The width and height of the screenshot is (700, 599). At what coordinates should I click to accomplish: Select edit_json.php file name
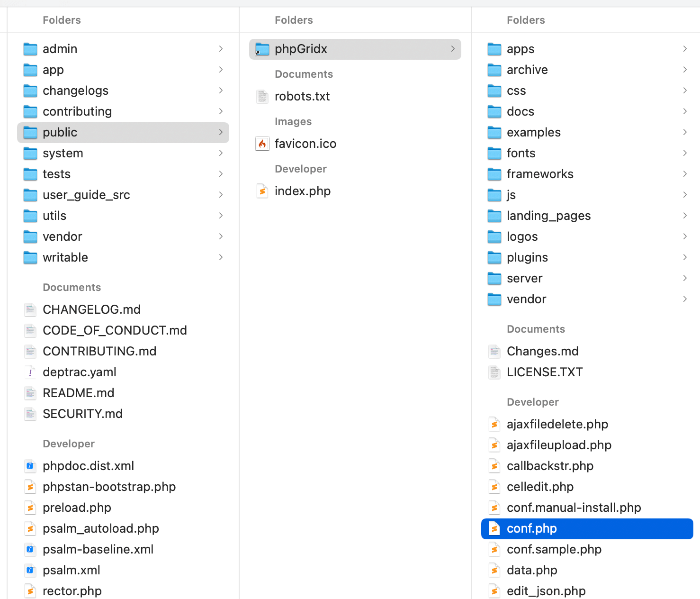tap(547, 591)
